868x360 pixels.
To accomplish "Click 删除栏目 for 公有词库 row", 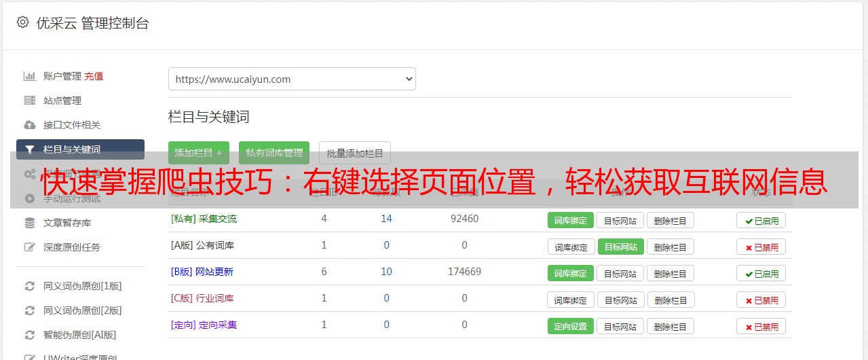I will (670, 247).
